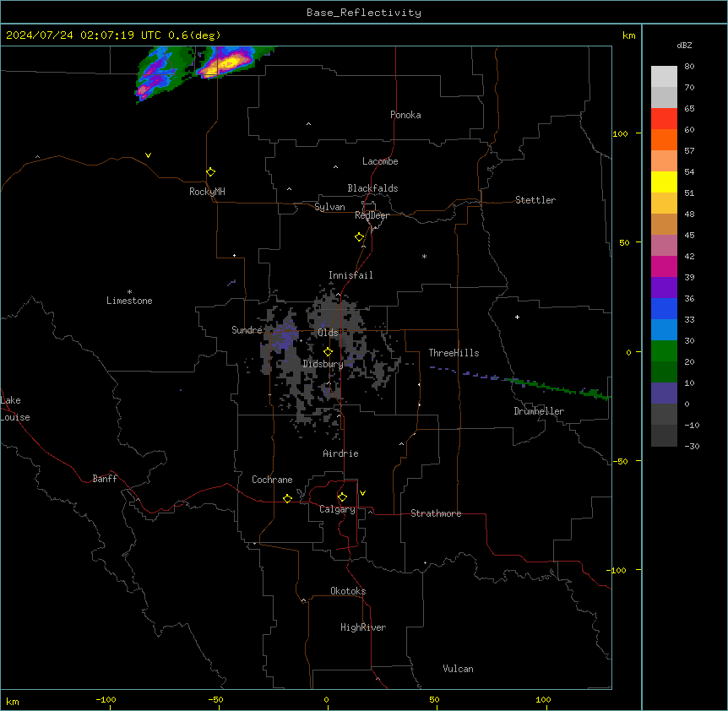Click the yellow station marker near Cochrane
Image resolution: width=728 pixels, height=711 pixels.
coord(287,498)
